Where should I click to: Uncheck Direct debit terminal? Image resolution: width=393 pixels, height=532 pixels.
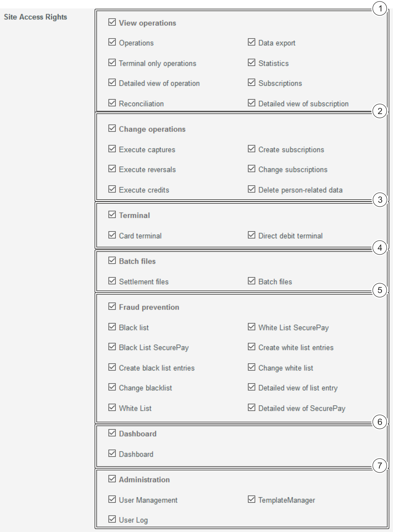click(251, 235)
